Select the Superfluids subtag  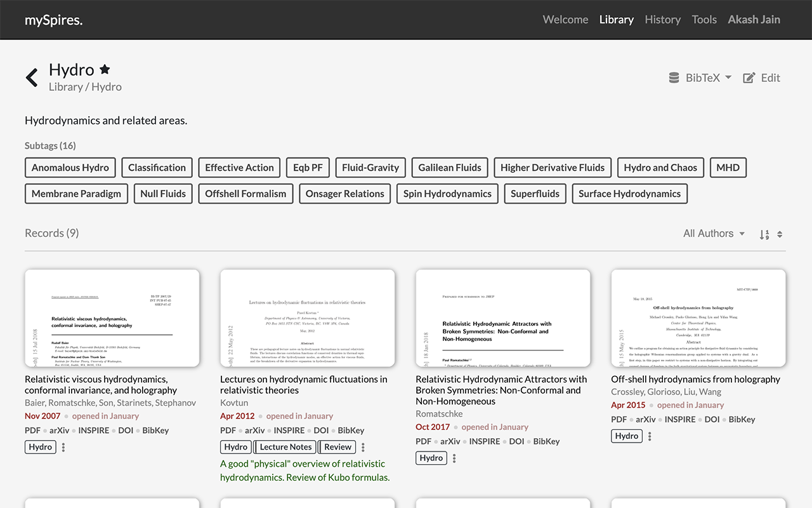pyautogui.click(x=535, y=194)
